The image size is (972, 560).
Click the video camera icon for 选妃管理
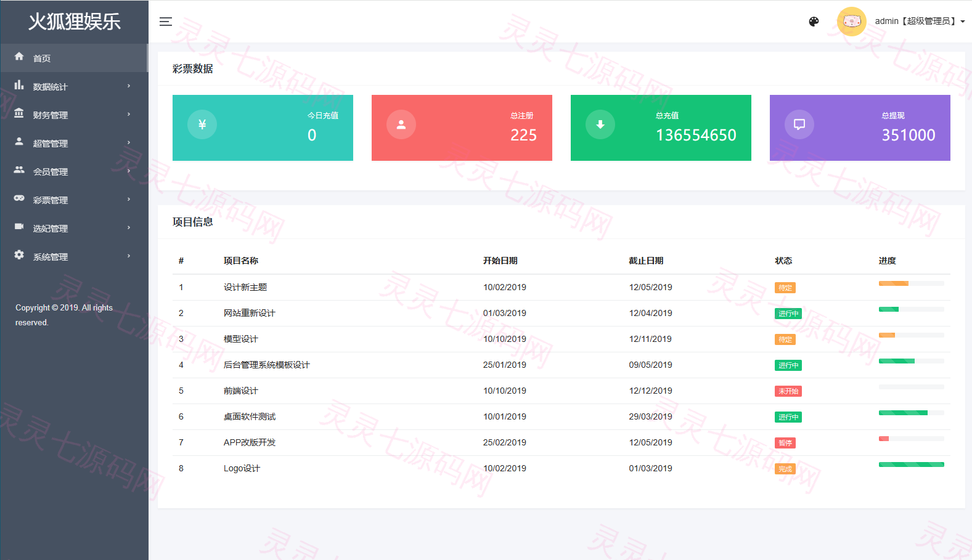click(x=19, y=227)
